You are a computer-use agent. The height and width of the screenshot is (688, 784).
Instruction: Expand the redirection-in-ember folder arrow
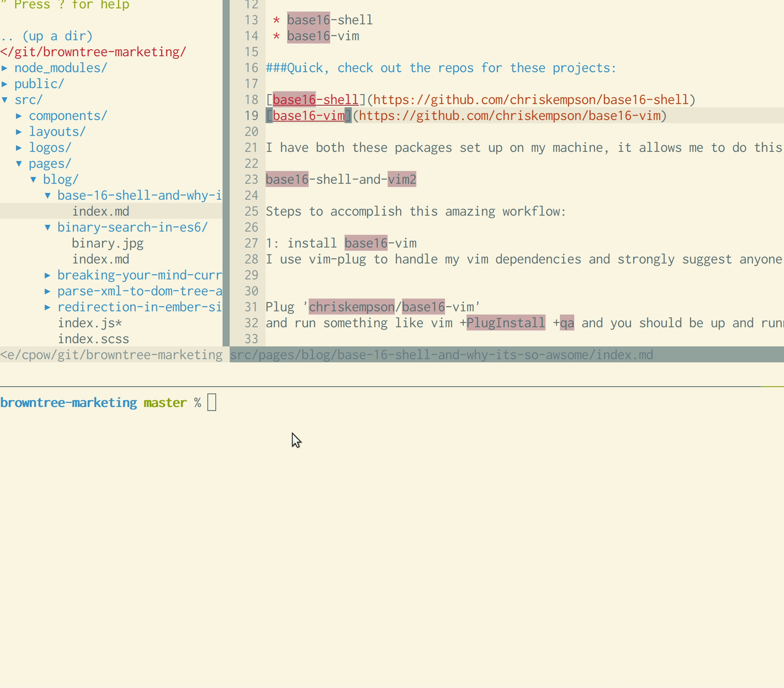[48, 307]
